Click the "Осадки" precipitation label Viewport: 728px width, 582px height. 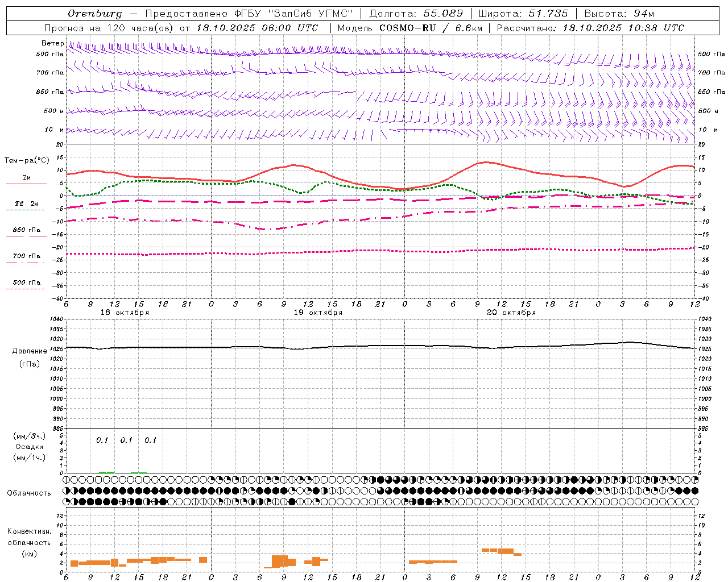click(x=30, y=447)
